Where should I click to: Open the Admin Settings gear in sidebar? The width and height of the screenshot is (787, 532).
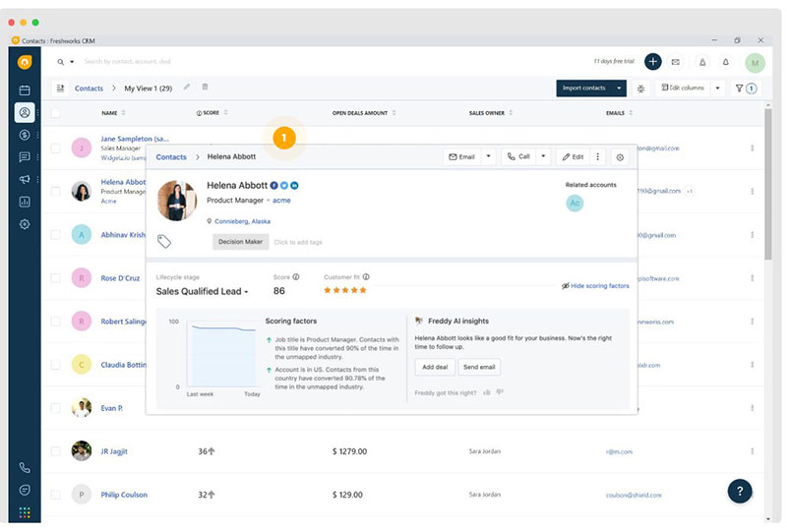pyautogui.click(x=24, y=224)
